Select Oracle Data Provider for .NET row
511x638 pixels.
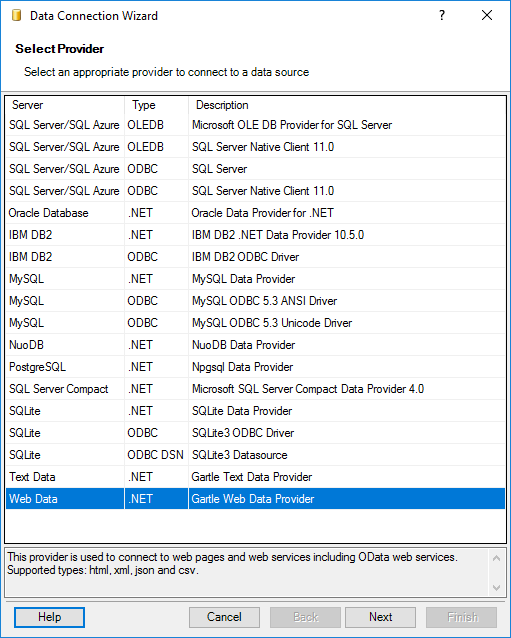coord(256,213)
